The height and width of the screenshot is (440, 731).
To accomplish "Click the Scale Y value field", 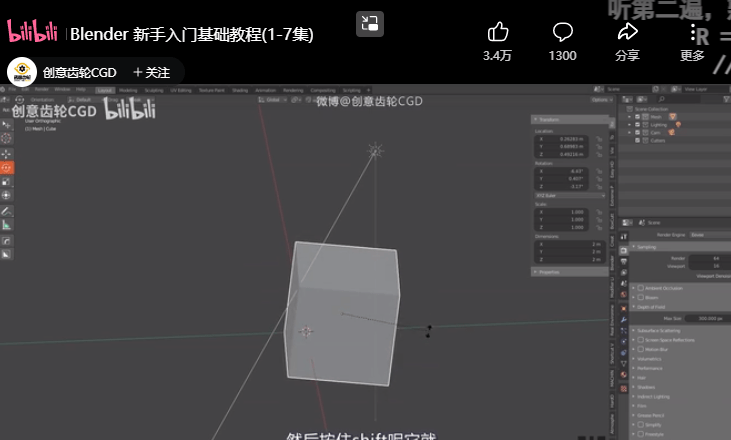I will (x=562, y=220).
